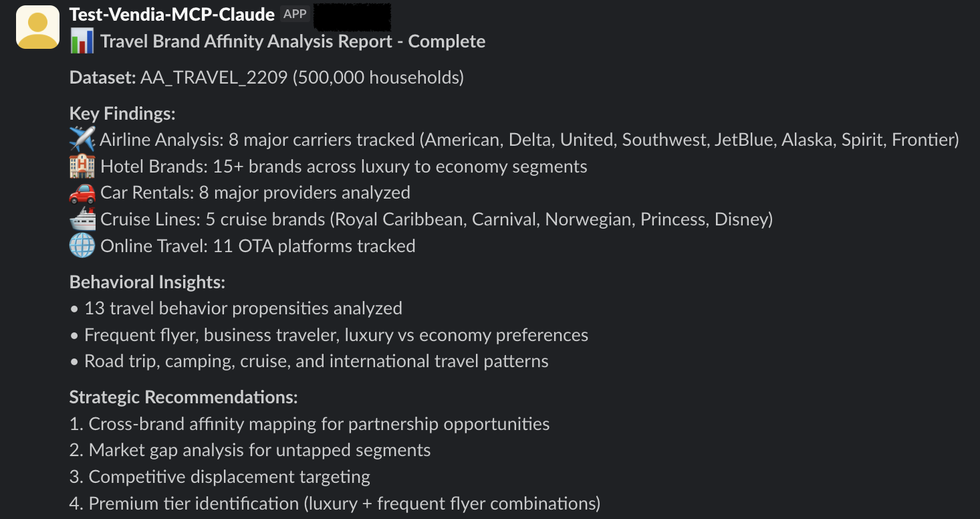Open the Test-Vendia-MCP-Claude sender profile name
Screen dimensions: 980x519
[x=172, y=14]
